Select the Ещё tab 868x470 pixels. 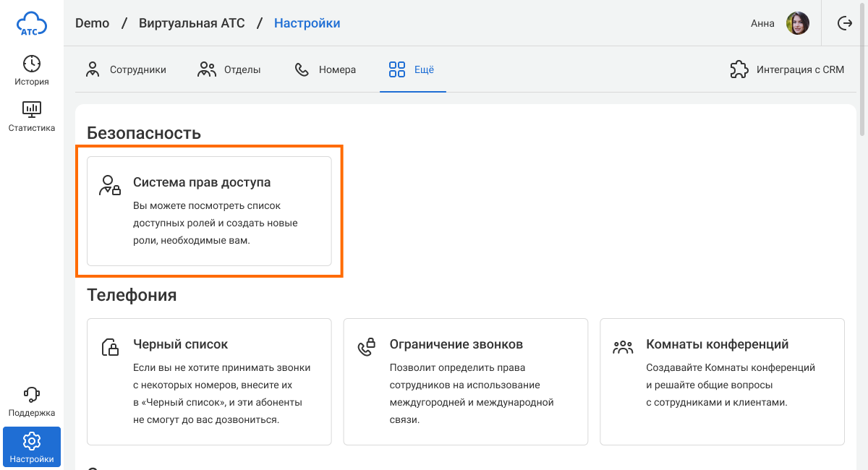(x=412, y=70)
